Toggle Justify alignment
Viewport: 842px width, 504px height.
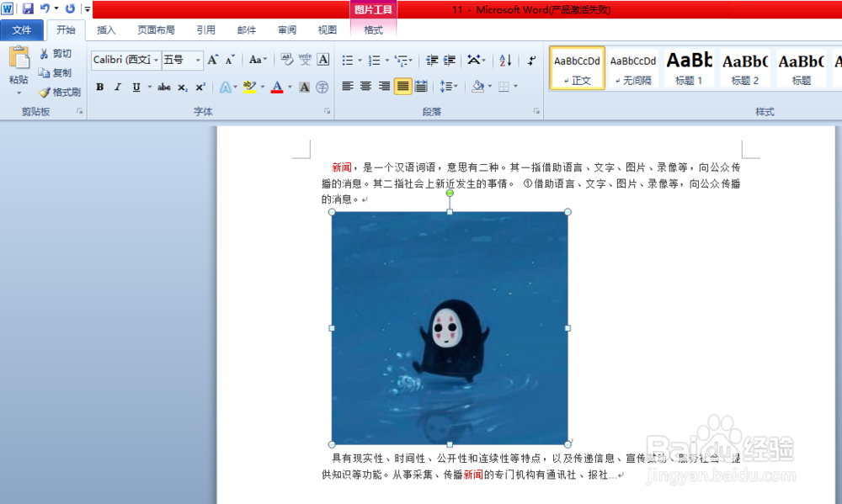pos(402,87)
